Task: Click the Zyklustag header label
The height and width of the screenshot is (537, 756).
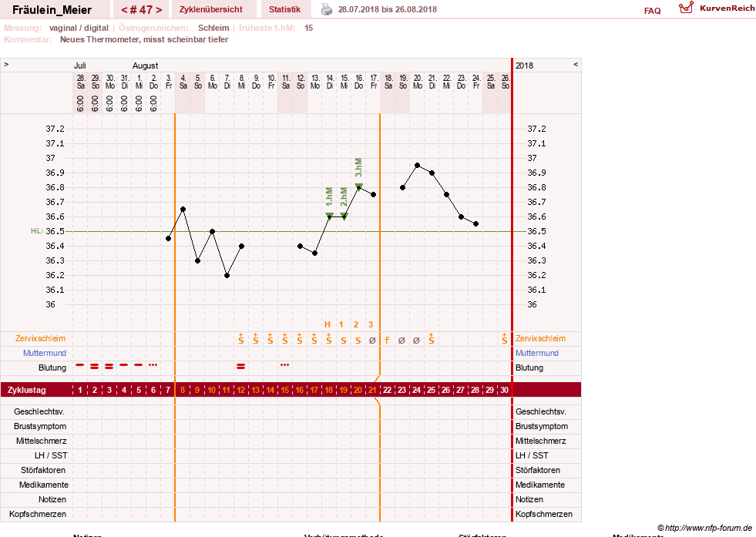Action: pyautogui.click(x=26, y=390)
